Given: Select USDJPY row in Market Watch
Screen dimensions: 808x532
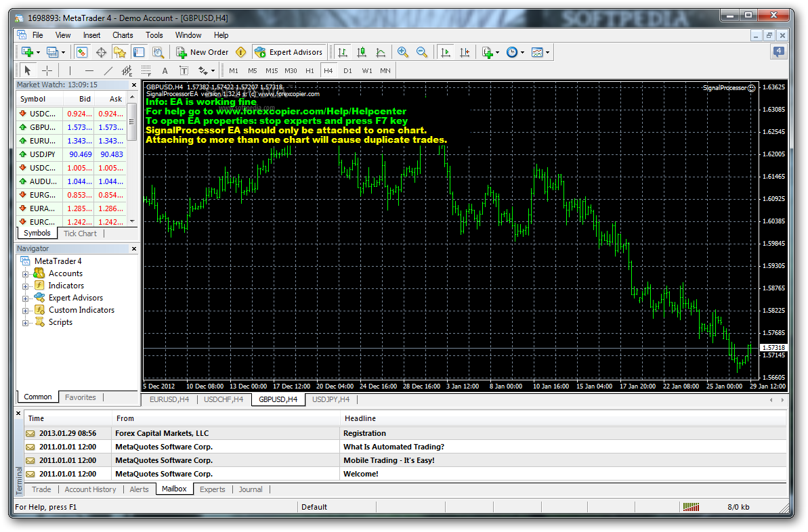Looking at the screenshot, I should (x=71, y=154).
